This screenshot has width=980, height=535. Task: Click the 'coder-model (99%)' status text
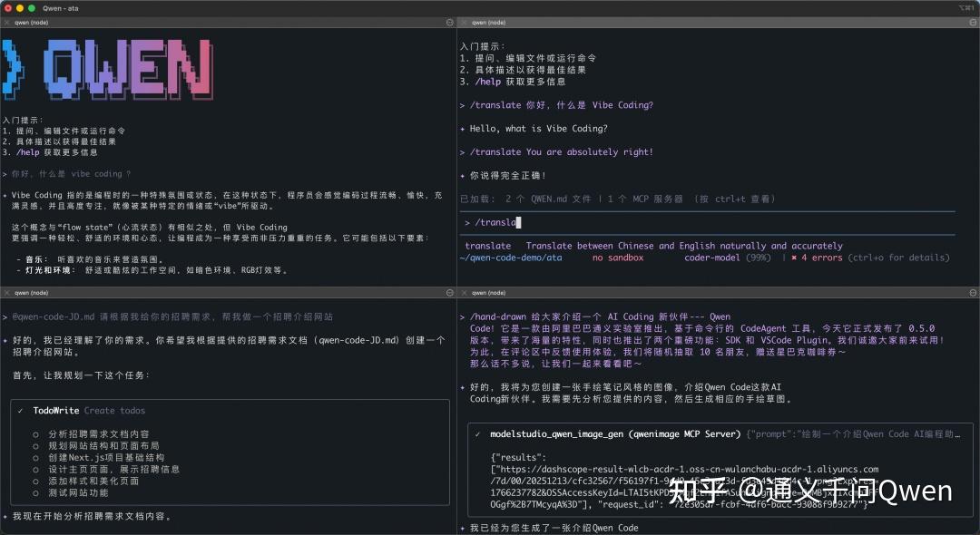coord(727,258)
